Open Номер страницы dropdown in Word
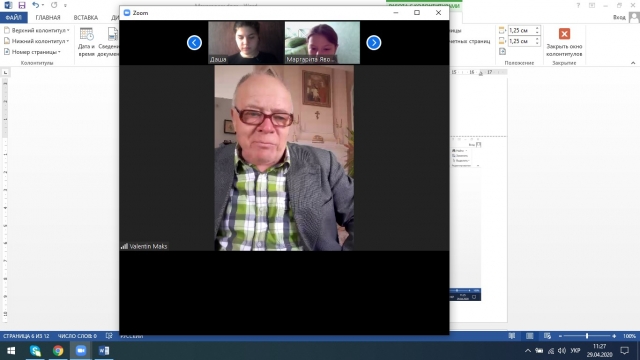This screenshot has height=360, width=640. pyautogui.click(x=33, y=52)
